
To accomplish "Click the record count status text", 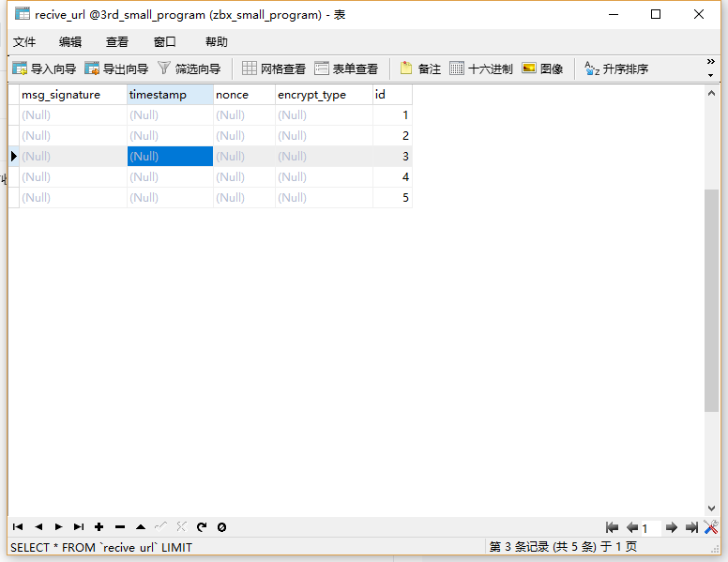I will point(563,547).
